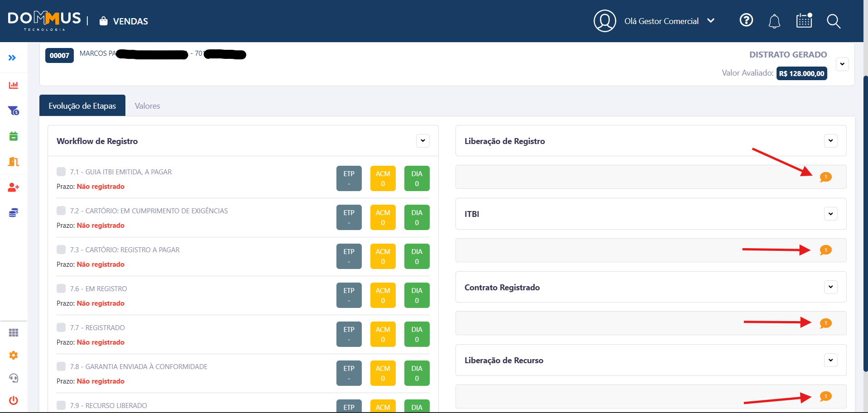The height and width of the screenshot is (413, 868).
Task: Select the Evolução de Etapas tab
Action: coord(82,106)
